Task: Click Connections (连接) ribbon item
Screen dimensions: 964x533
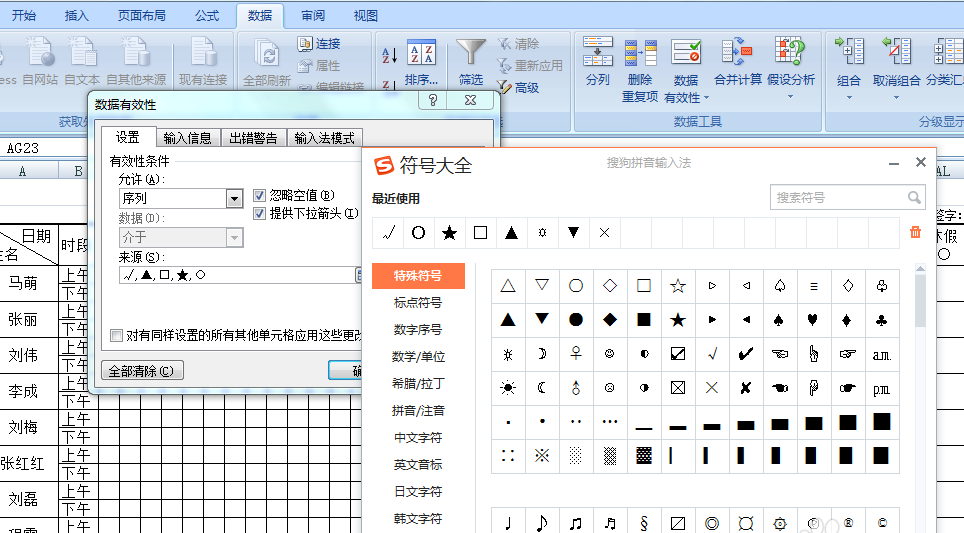Action: click(318, 44)
